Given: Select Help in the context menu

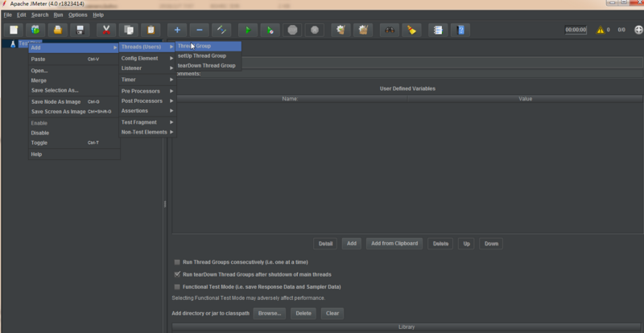Looking at the screenshot, I should coord(74,154).
